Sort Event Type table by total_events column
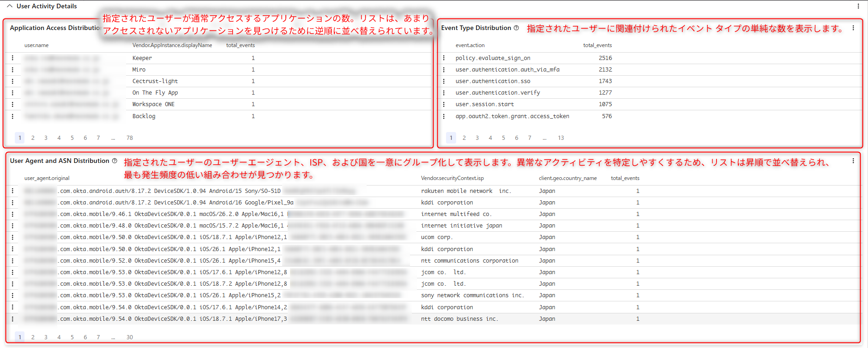 pyautogui.click(x=597, y=45)
